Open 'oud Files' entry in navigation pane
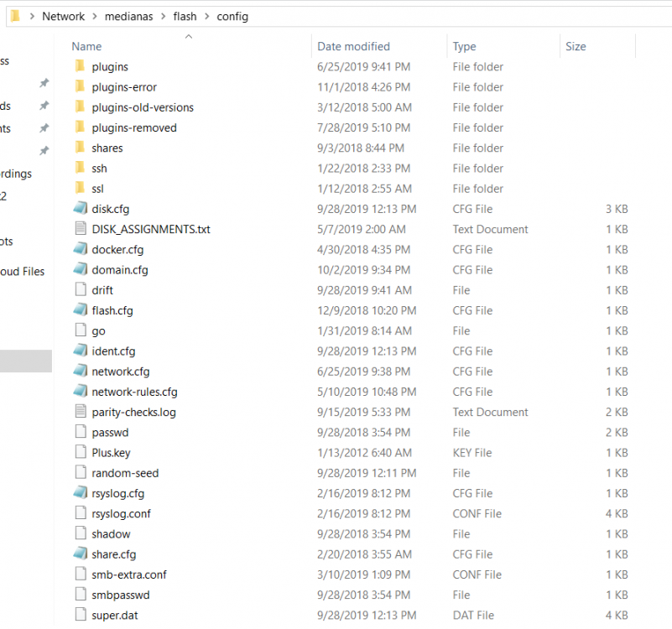The width and height of the screenshot is (672, 629). (x=23, y=271)
